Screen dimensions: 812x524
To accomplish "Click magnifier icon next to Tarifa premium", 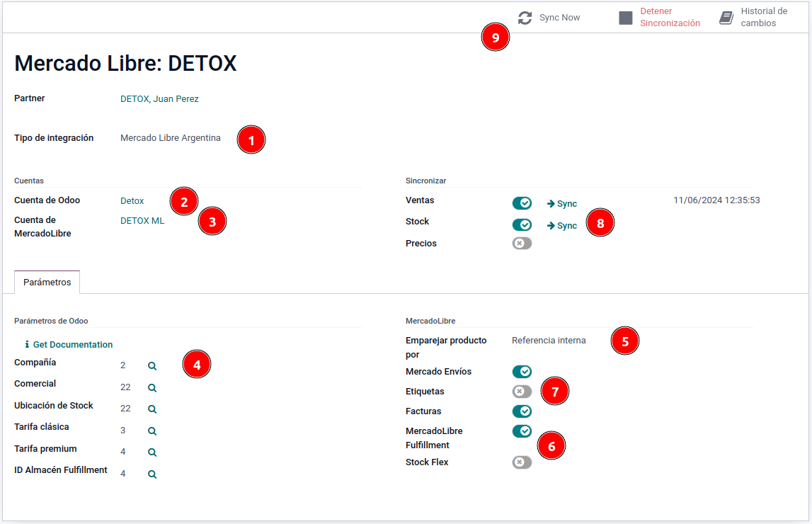I will point(152,452).
